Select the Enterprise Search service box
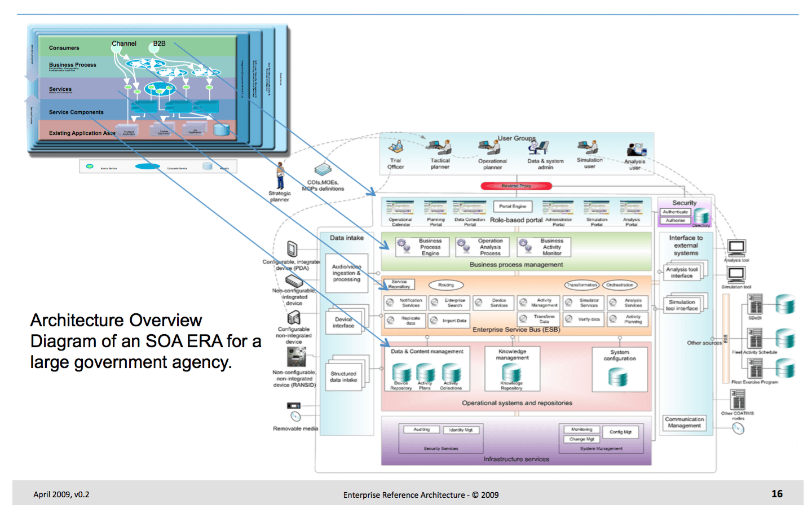The width and height of the screenshot is (812, 508). coord(449,303)
